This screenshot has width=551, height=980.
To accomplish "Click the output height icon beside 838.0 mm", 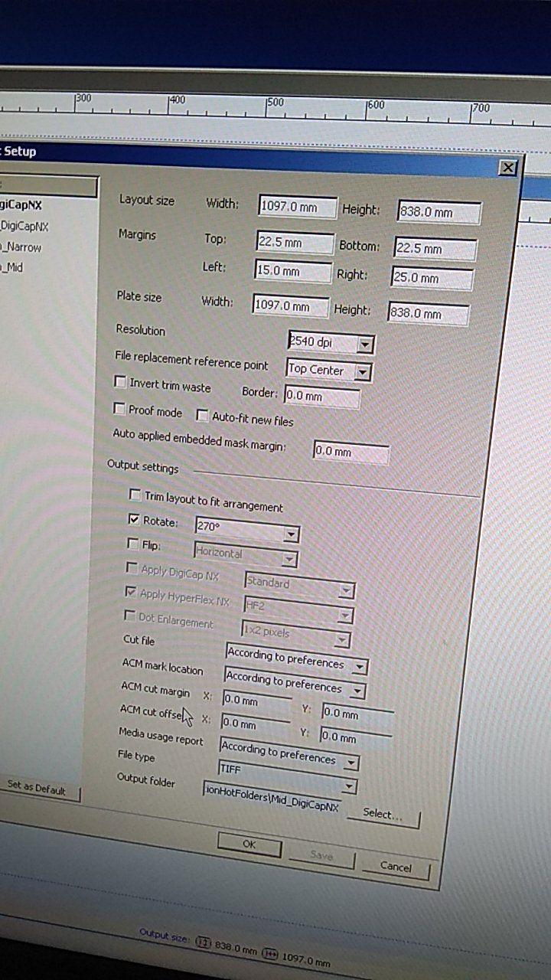I will click(x=203, y=941).
